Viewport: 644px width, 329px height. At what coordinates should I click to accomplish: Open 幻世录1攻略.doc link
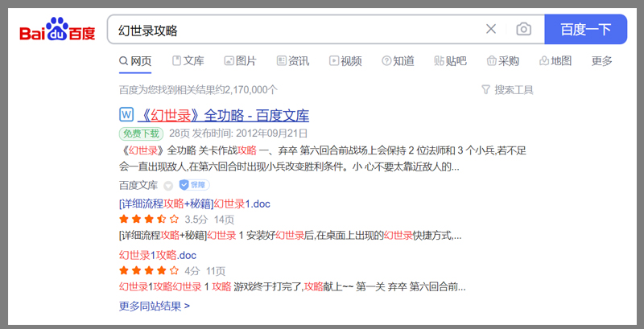pyautogui.click(x=158, y=256)
